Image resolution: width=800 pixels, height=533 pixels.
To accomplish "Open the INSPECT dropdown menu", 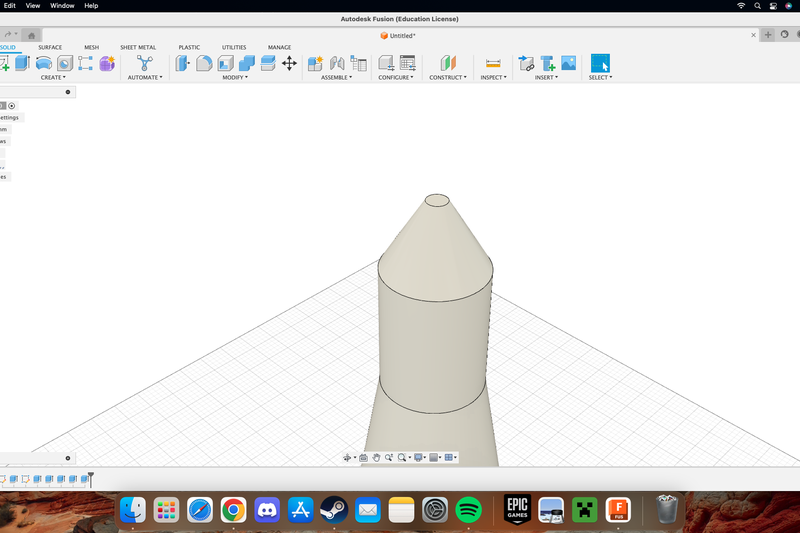I will (493, 78).
